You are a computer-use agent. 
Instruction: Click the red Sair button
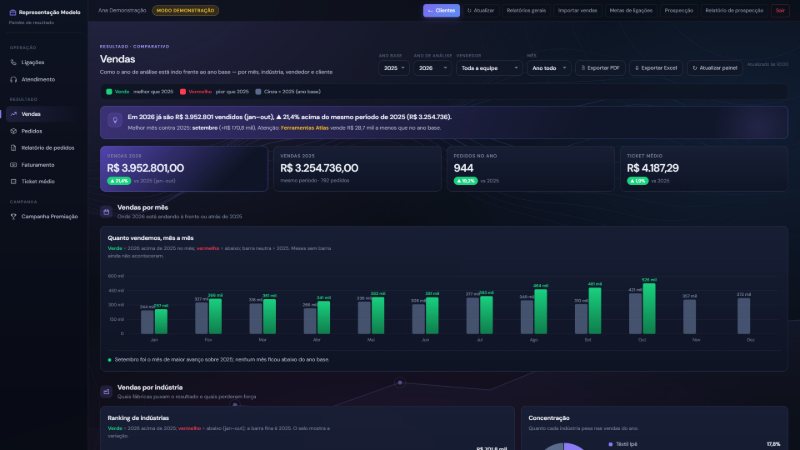[x=780, y=11]
